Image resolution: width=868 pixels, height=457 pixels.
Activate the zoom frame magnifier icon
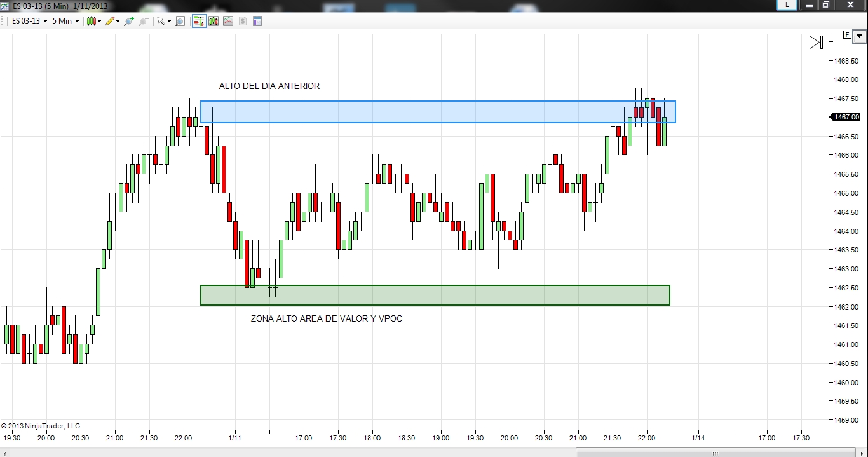(180, 21)
